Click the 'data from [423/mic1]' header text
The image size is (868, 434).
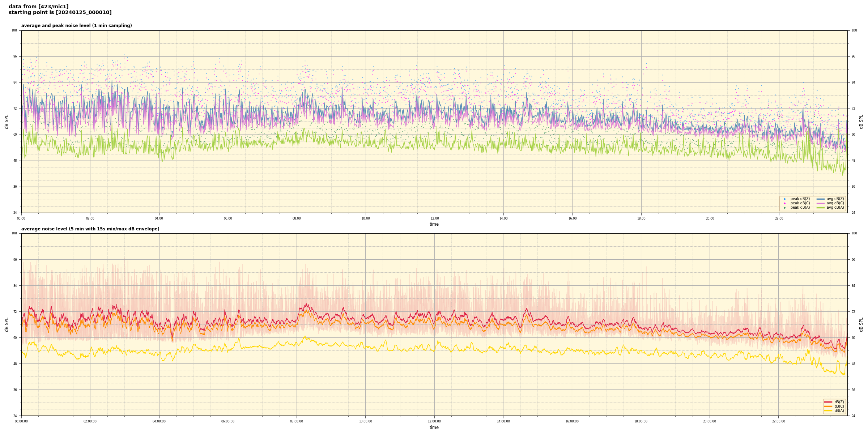(x=38, y=7)
